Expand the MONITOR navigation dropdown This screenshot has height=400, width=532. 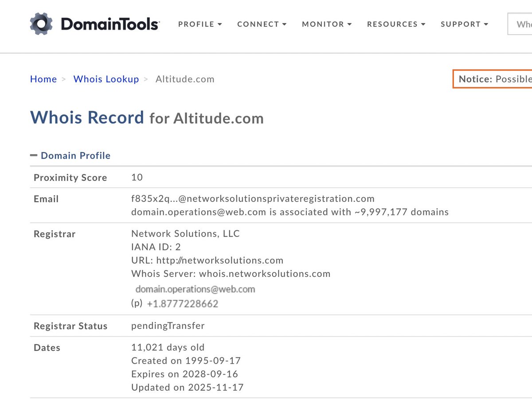(x=326, y=24)
